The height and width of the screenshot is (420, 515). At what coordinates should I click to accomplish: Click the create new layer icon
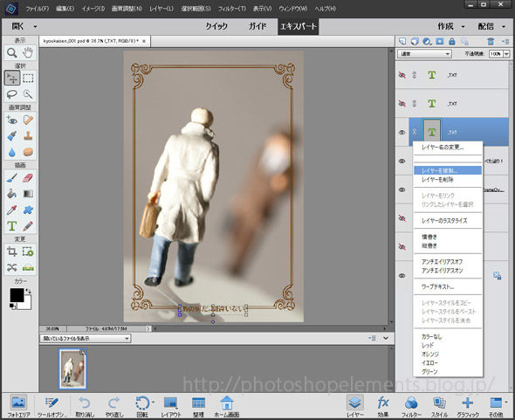(402, 41)
